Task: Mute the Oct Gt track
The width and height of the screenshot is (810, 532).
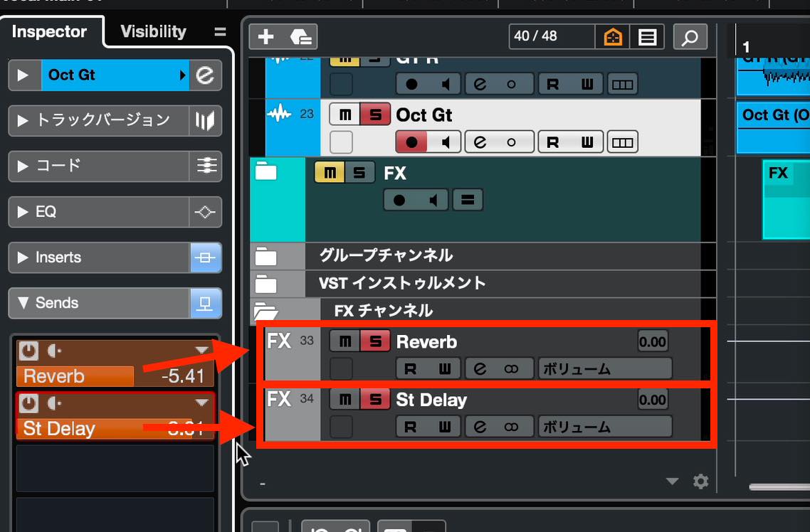Action: 345,115
